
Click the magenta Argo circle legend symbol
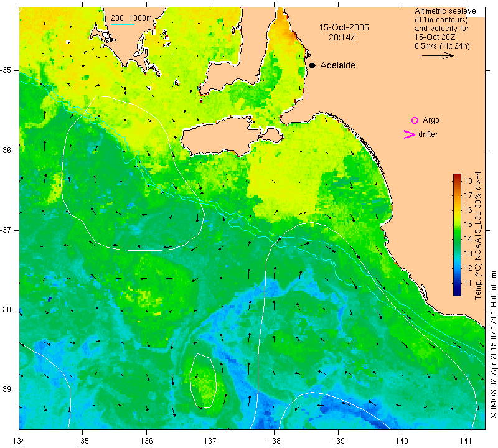(x=415, y=120)
